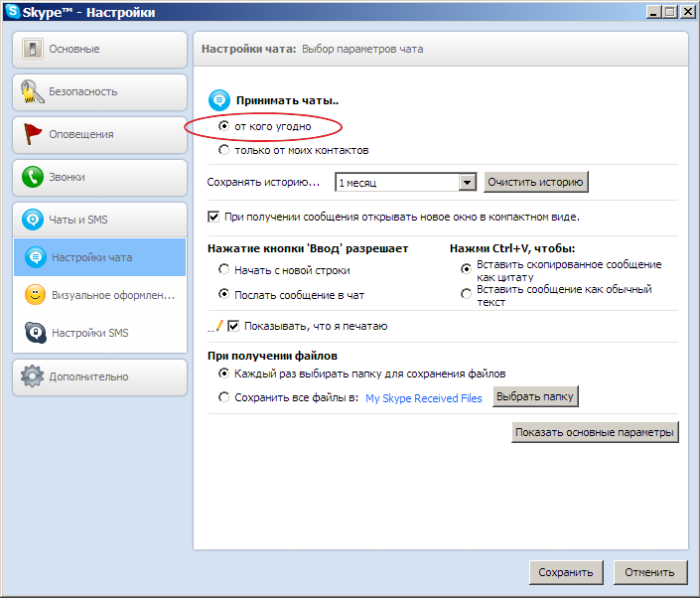Click the 'При получении файлов' heading

coord(272,356)
